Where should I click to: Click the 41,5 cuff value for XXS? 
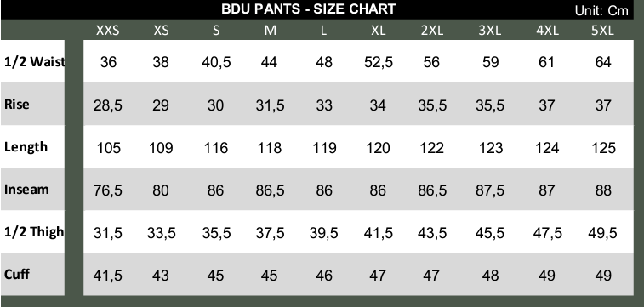point(107,276)
